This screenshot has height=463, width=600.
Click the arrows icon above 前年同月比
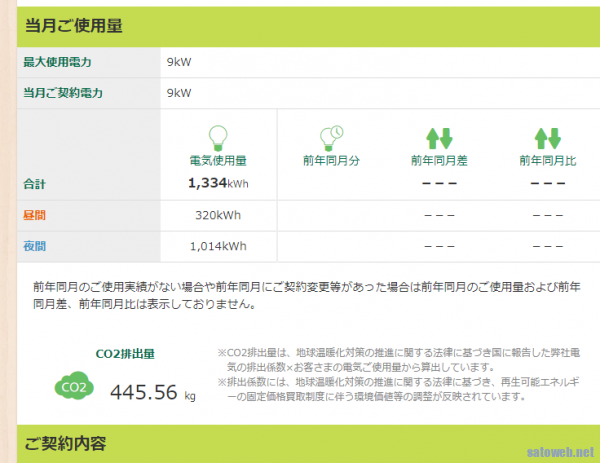[x=547, y=138]
